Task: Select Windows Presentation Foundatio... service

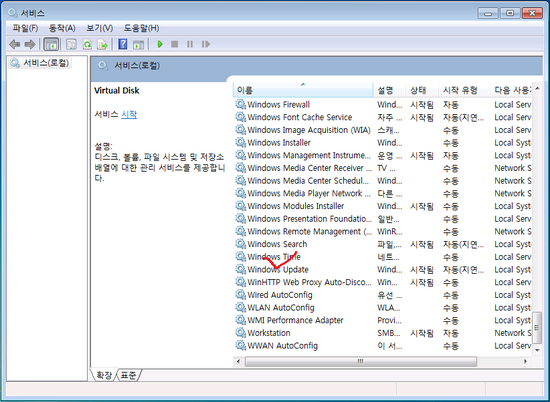Action: tap(309, 219)
